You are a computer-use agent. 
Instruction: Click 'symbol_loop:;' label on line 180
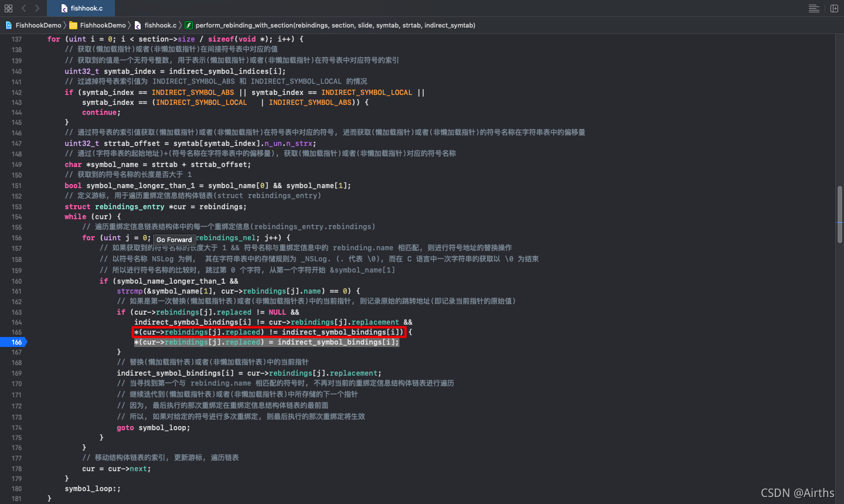(x=93, y=489)
